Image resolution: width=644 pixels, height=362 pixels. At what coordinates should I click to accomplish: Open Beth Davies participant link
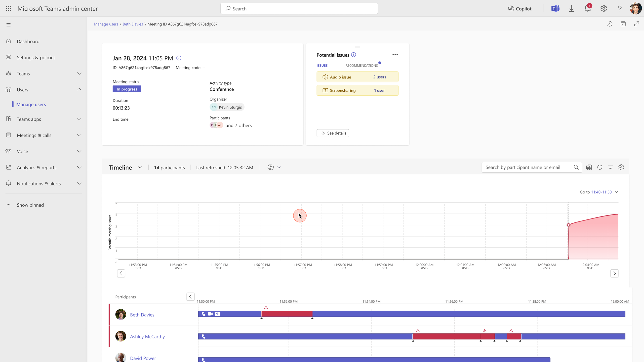pyautogui.click(x=142, y=315)
